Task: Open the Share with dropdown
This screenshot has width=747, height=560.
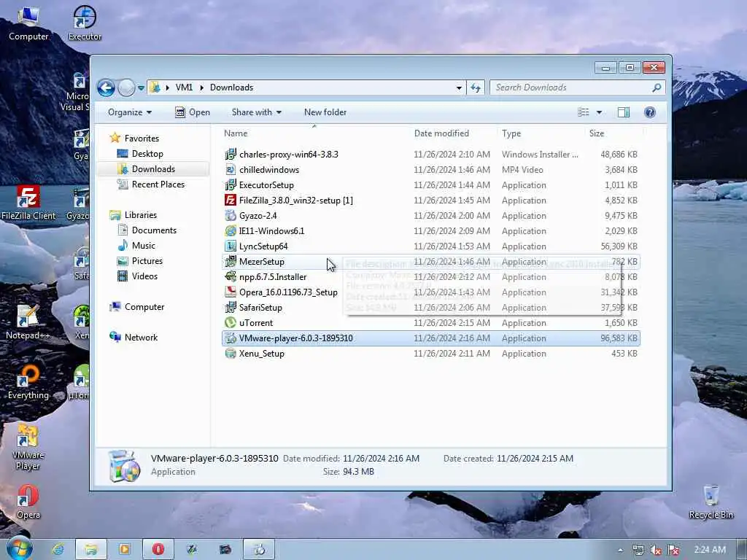Action: [x=256, y=112]
